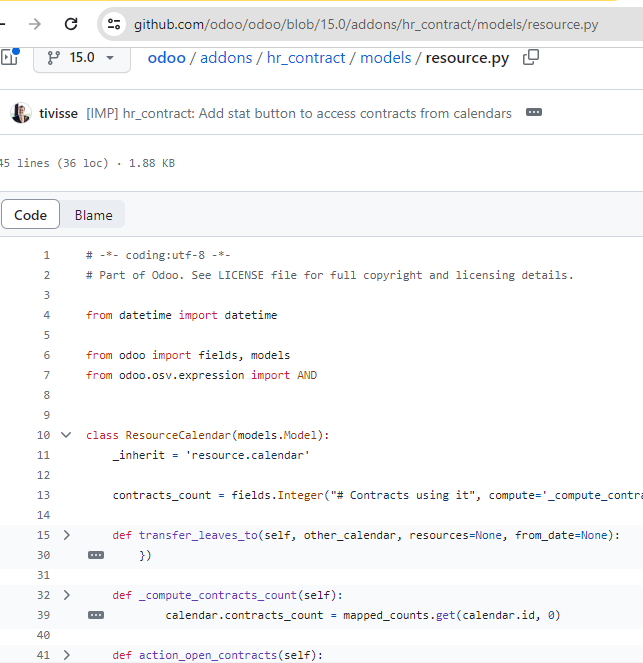Click the 'resource.calendar' string on line 11

(x=248, y=455)
